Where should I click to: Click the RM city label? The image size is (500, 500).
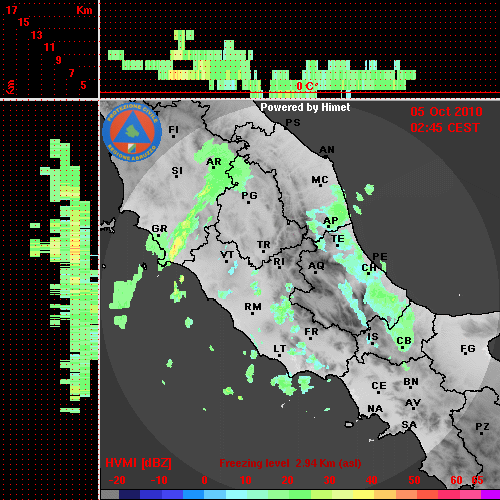(x=253, y=307)
